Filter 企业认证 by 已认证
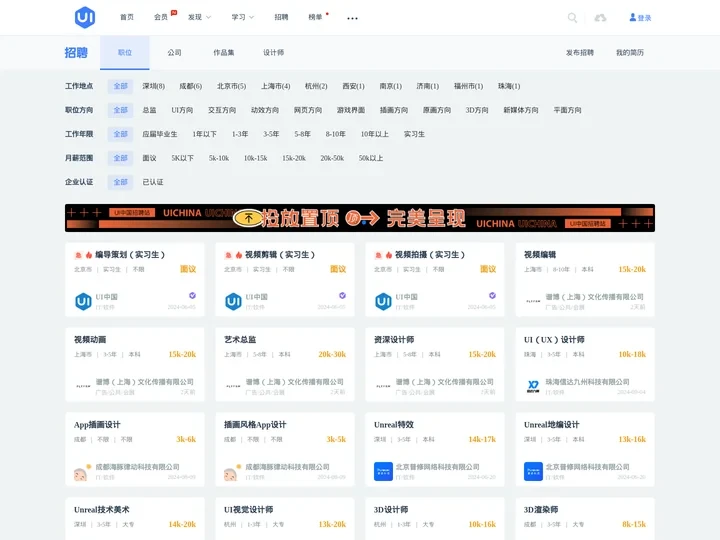 click(153, 182)
